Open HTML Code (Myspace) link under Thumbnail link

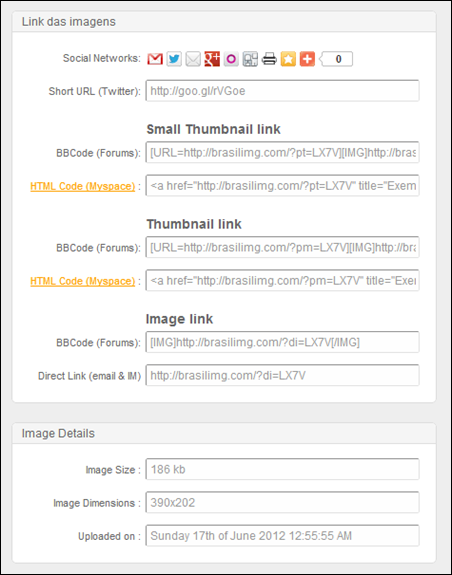82,281
